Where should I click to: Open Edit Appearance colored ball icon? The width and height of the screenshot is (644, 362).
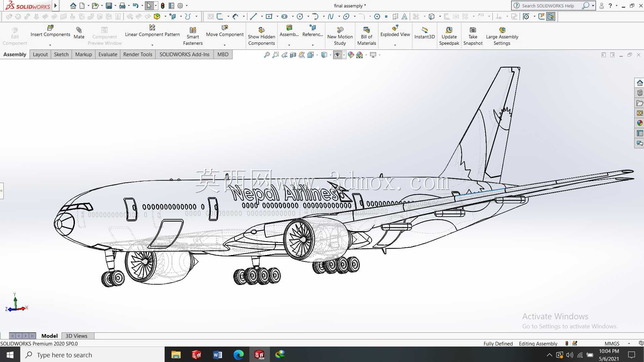point(351,55)
